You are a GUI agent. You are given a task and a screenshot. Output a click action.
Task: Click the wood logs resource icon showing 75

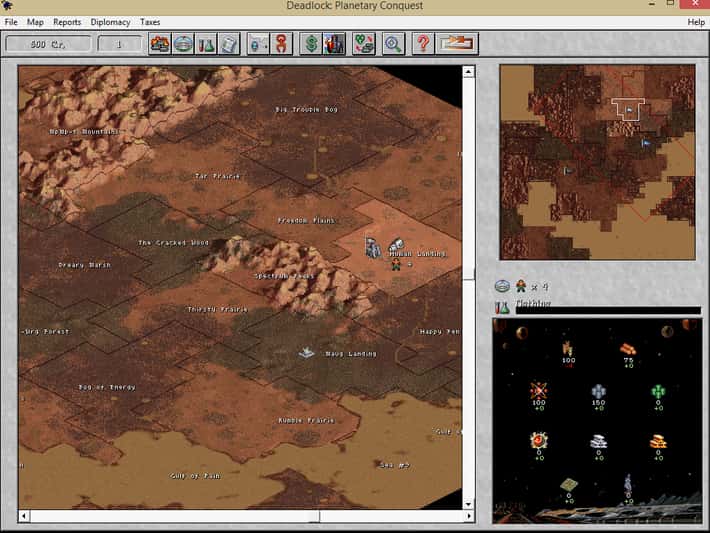tap(628, 349)
